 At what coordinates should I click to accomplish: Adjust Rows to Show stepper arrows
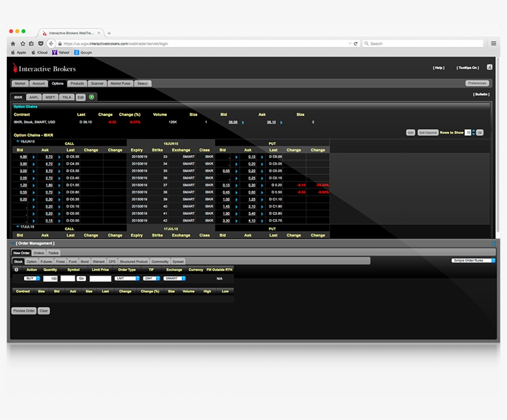474,133
